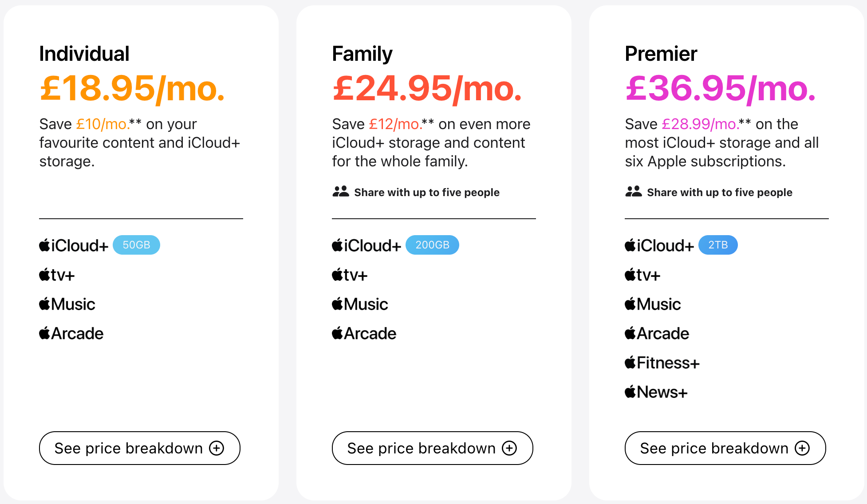Click the 2TB storage badge
867x504 pixels.
point(718,245)
